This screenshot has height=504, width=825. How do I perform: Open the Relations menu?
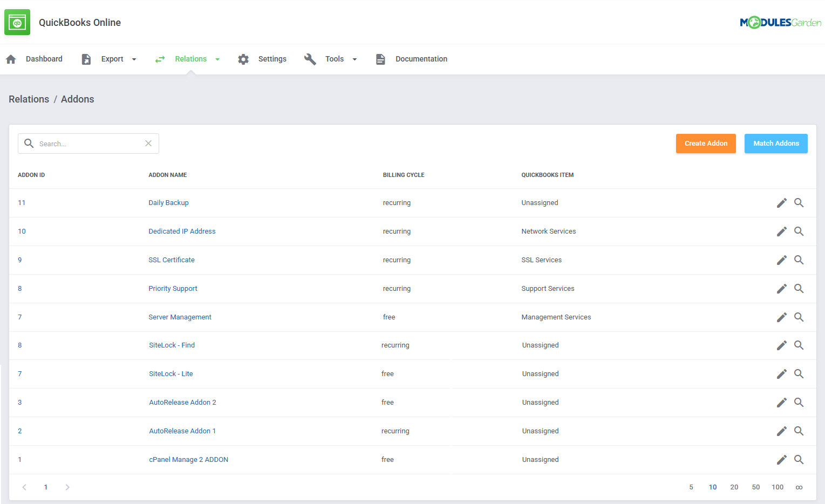pyautogui.click(x=190, y=59)
